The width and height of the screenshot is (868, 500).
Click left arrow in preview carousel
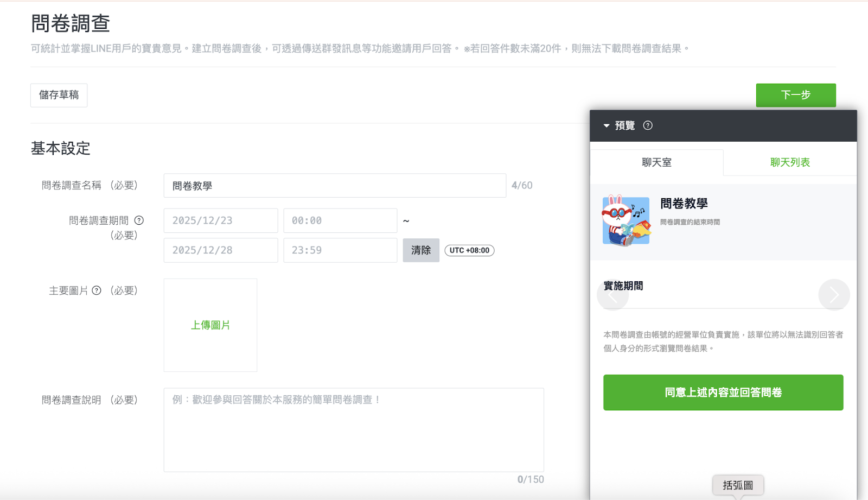612,295
